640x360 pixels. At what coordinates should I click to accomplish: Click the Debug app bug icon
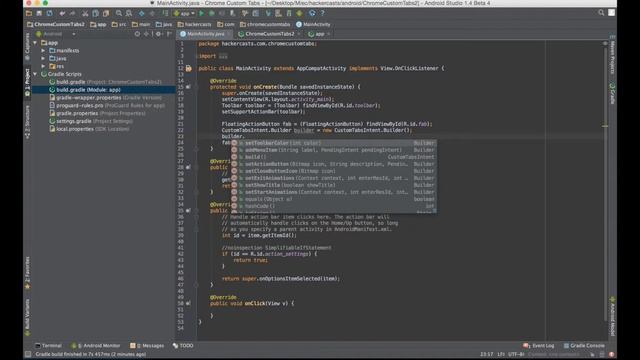pos(211,13)
